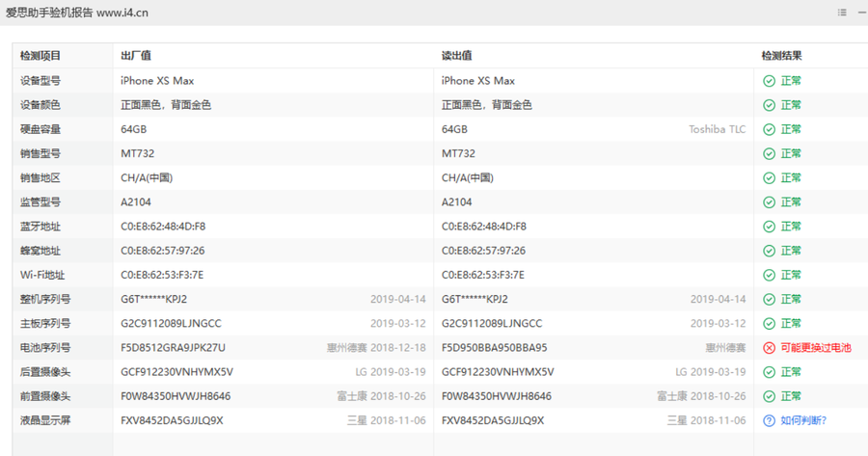The image size is (868, 456).
Task: Click the 监管型号 row label
Action: (41, 202)
